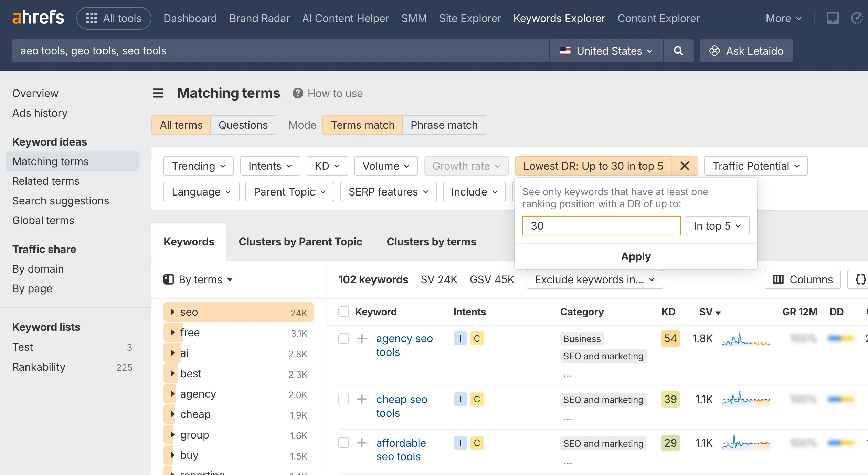The height and width of the screenshot is (475, 868).
Task: Add cheap seo tools with plus icon
Action: click(x=362, y=399)
